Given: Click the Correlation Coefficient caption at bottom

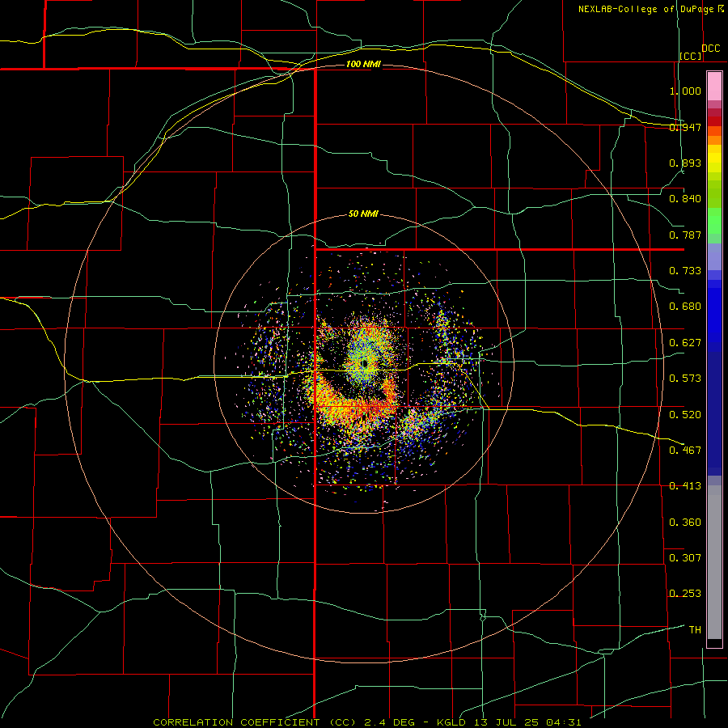Looking at the screenshot, I should pos(367,722).
